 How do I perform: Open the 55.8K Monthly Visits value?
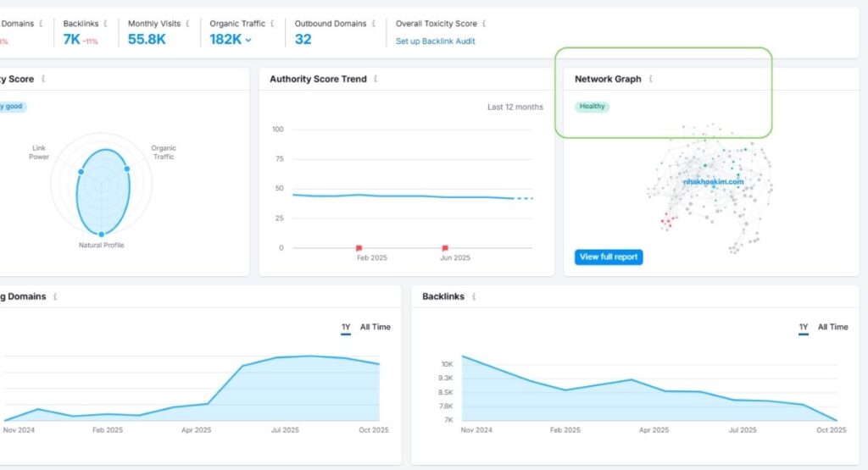point(148,39)
